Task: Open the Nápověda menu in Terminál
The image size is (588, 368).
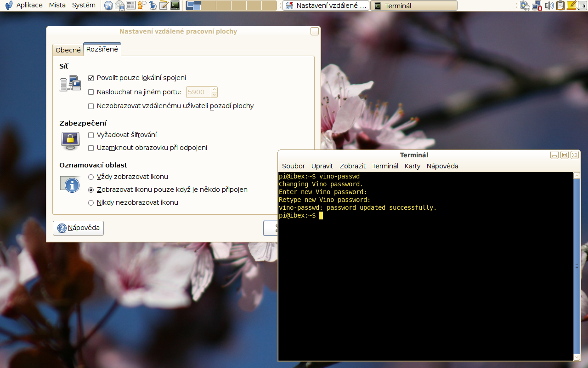Action: point(442,166)
